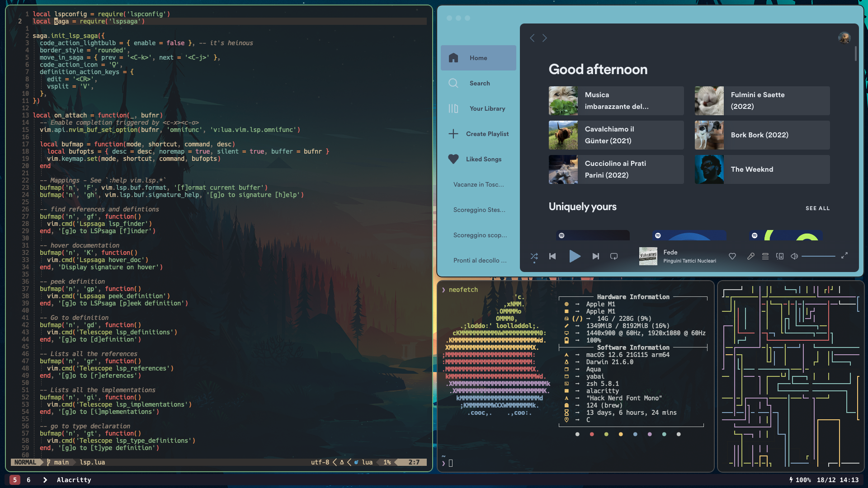Click the Spotify main view scrollbar
Image resolution: width=868 pixels, height=488 pixels.
[855, 53]
